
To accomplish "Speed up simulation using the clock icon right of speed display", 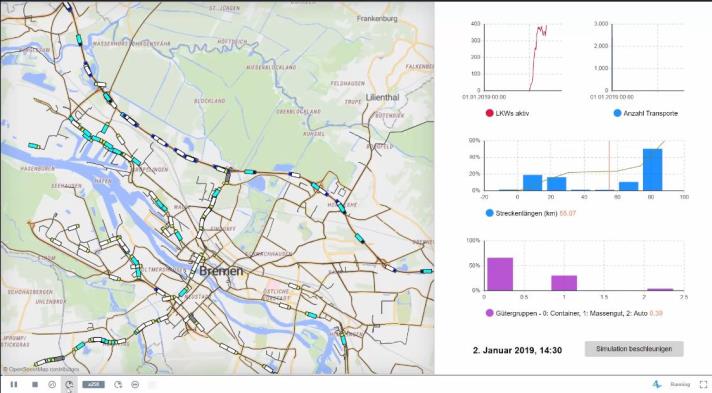I will click(118, 384).
